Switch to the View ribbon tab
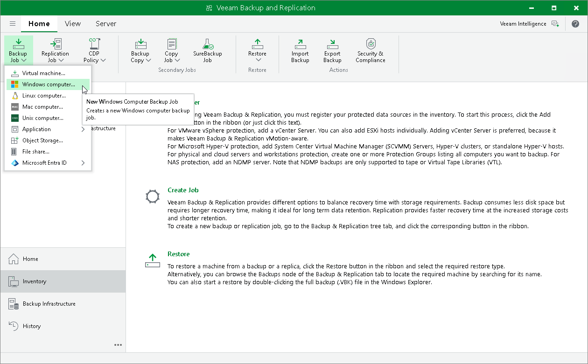The image size is (588, 364). 73,23
